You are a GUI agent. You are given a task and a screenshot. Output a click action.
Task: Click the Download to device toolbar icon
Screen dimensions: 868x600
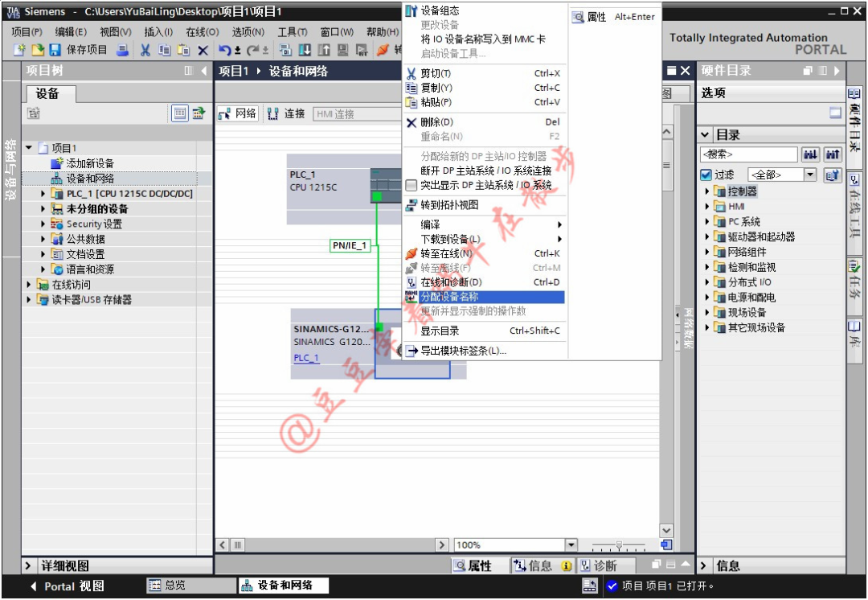point(303,51)
